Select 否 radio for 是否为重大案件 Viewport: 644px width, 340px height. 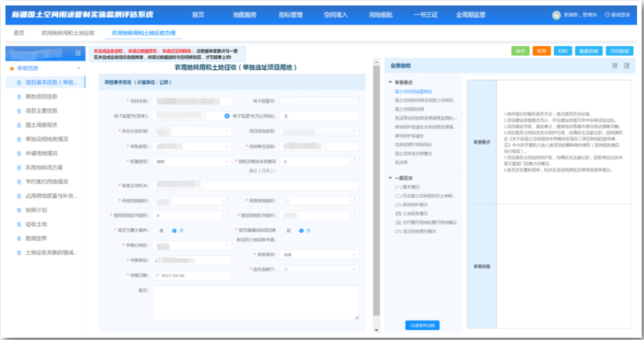(x=175, y=231)
